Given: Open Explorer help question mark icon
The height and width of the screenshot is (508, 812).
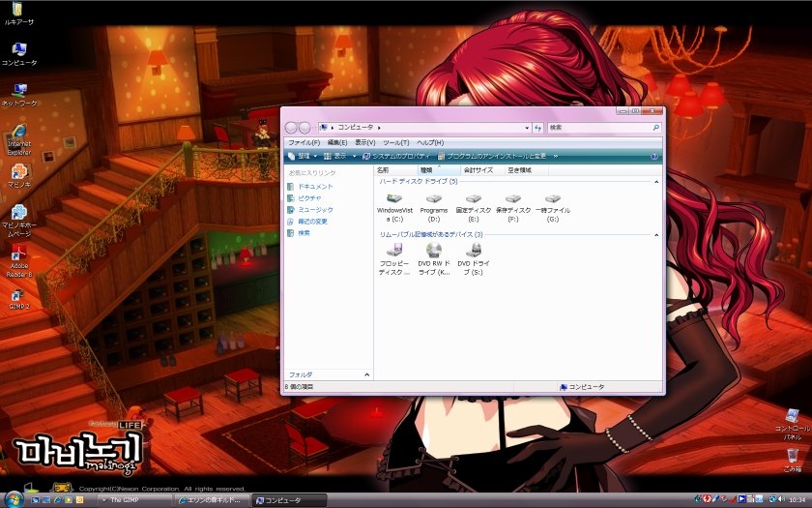Looking at the screenshot, I should (654, 156).
